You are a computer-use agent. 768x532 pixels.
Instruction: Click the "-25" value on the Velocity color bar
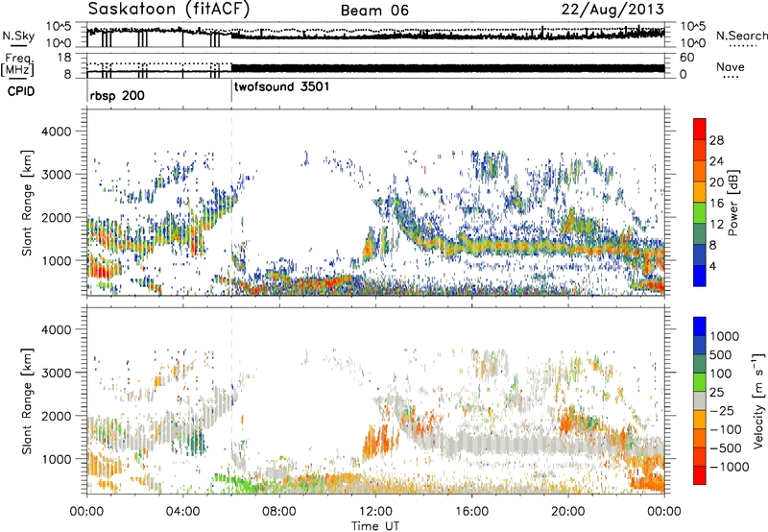pyautogui.click(x=722, y=410)
